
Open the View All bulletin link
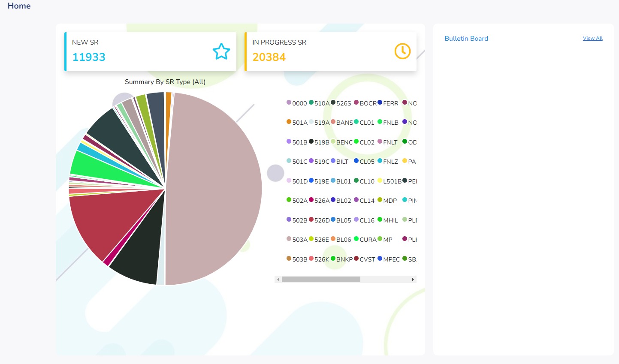[x=592, y=38]
